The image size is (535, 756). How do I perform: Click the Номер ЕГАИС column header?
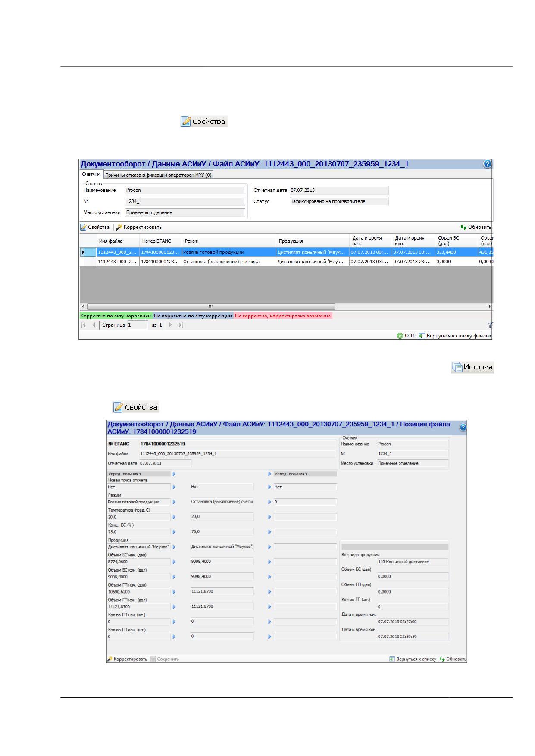click(x=161, y=241)
